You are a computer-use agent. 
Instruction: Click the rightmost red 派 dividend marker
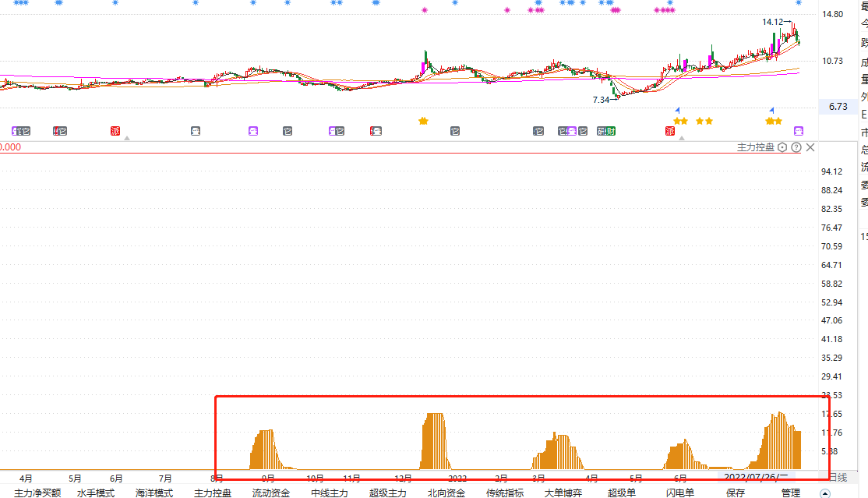(670, 131)
